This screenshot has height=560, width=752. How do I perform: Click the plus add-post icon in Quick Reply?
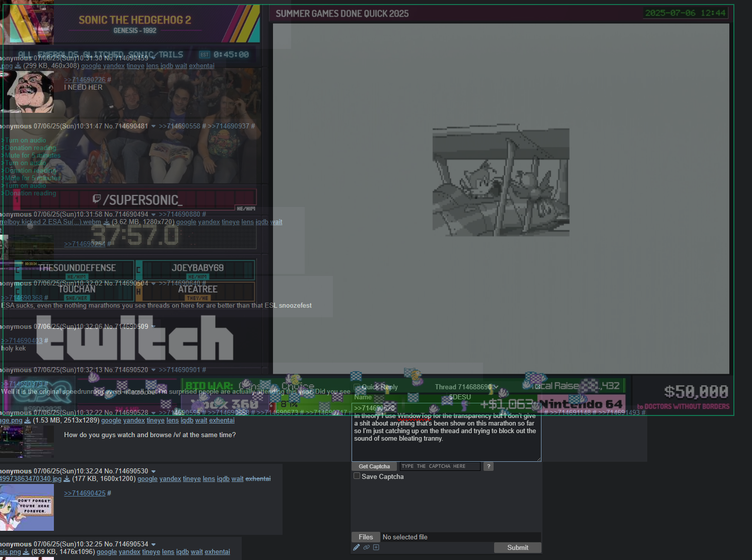click(x=376, y=547)
